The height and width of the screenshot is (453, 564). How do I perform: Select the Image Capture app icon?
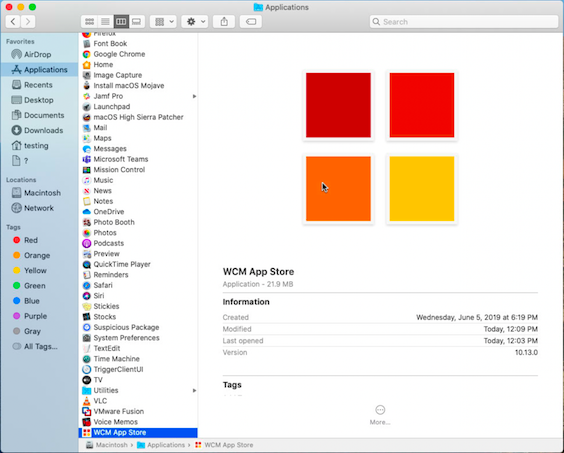click(86, 75)
